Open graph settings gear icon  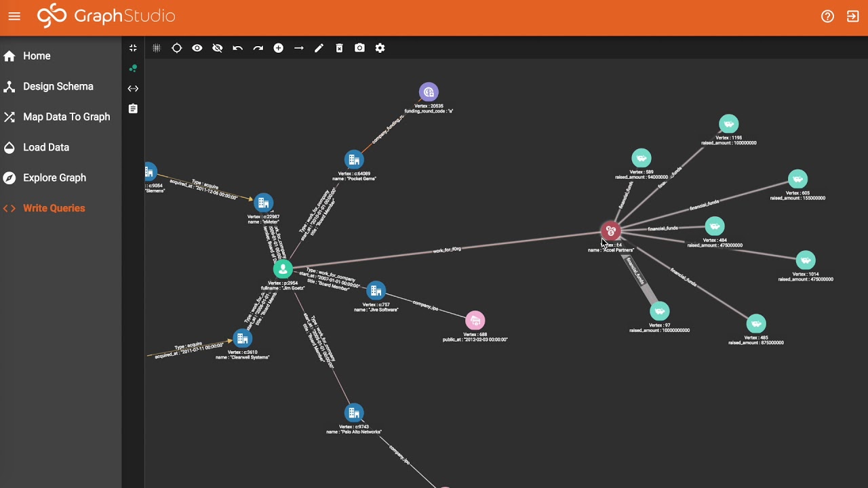click(x=380, y=48)
